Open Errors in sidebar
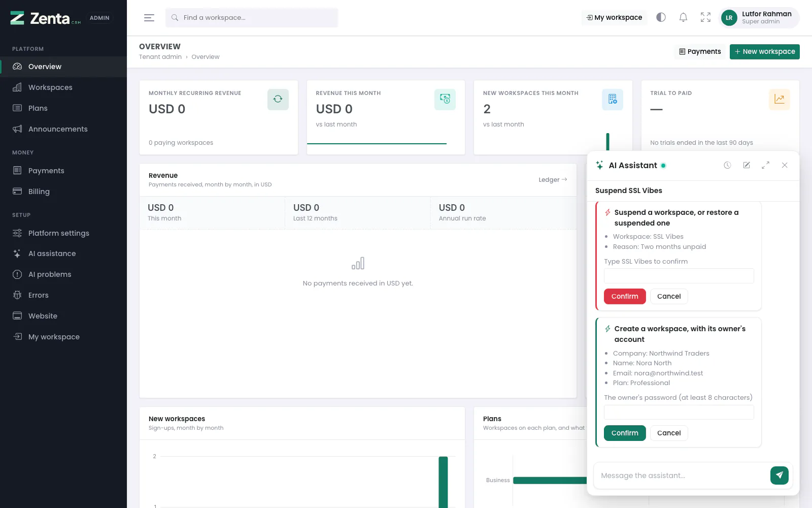The image size is (812, 508). pyautogui.click(x=63, y=295)
